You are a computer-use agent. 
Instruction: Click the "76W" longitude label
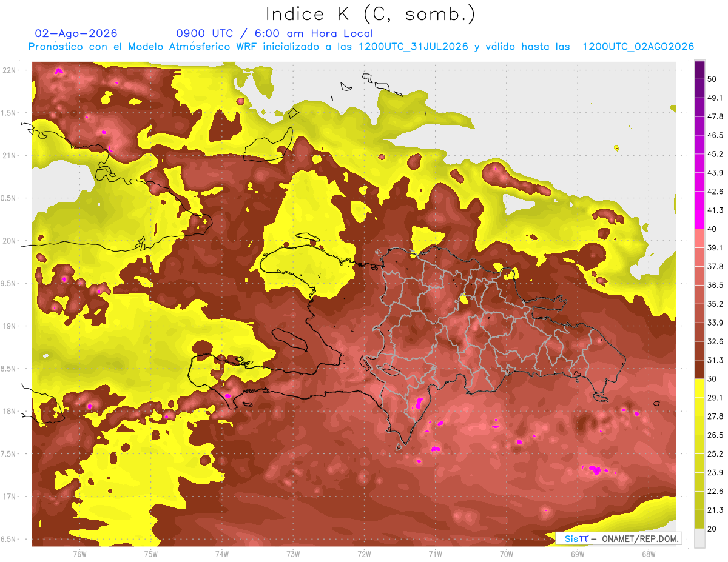(79, 554)
